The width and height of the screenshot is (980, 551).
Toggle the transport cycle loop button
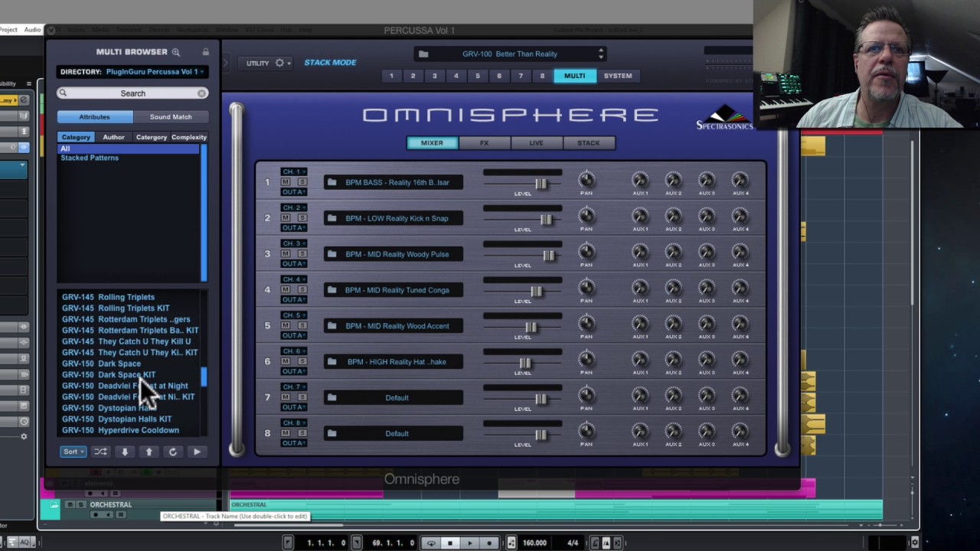point(431,543)
